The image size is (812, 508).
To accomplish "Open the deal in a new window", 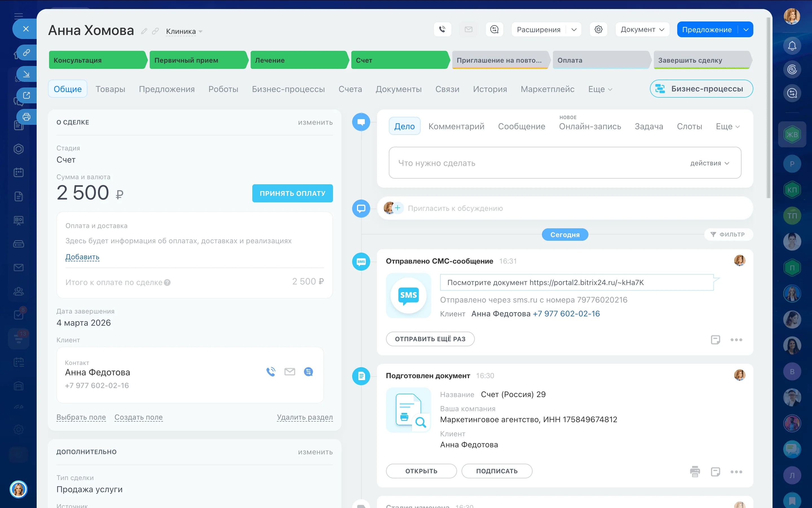I will (27, 95).
